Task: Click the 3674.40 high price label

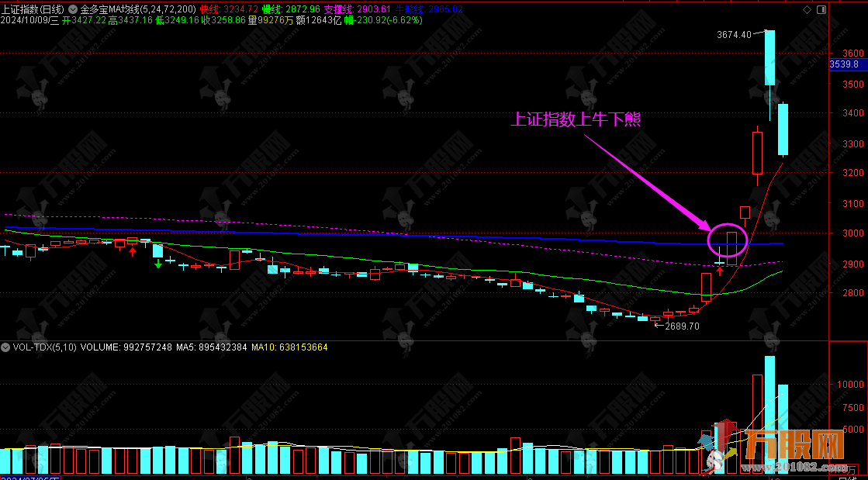Action: coord(734,34)
